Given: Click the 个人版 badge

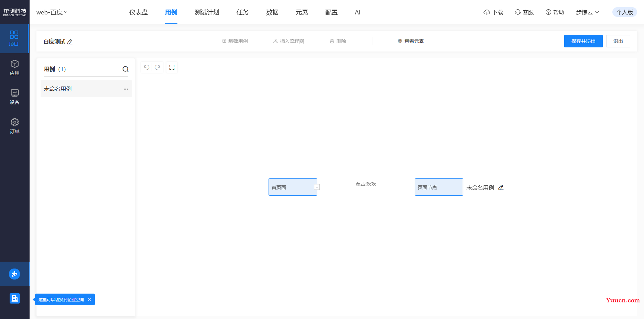Looking at the screenshot, I should (x=625, y=12).
